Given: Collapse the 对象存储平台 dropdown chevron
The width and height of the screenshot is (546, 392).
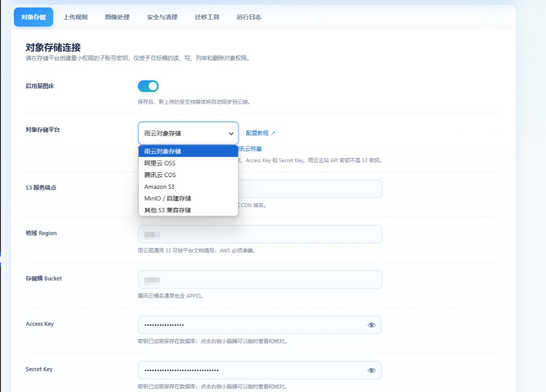Looking at the screenshot, I should pyautogui.click(x=231, y=133).
